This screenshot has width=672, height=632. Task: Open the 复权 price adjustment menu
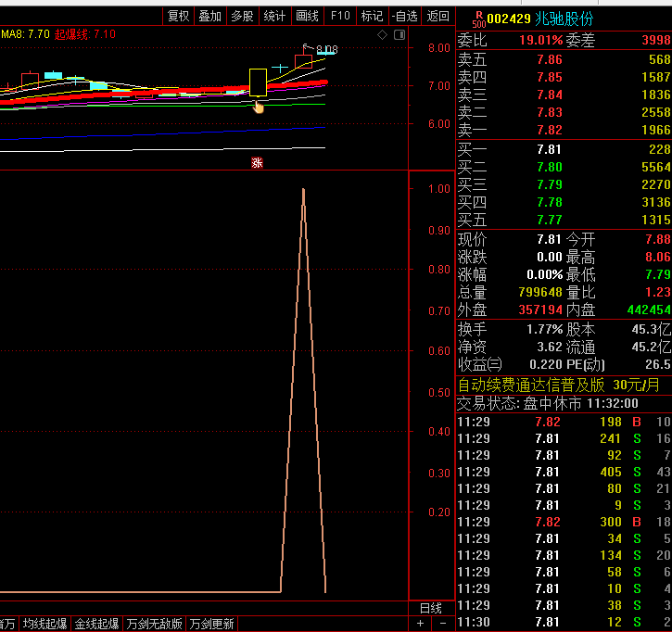click(x=178, y=16)
